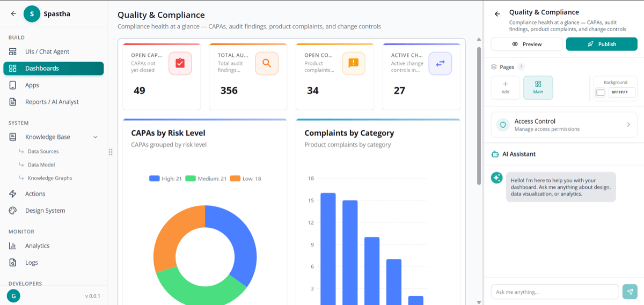Click the back arrow beside Spastha
The width and height of the screenshot is (644, 305).
[13, 14]
